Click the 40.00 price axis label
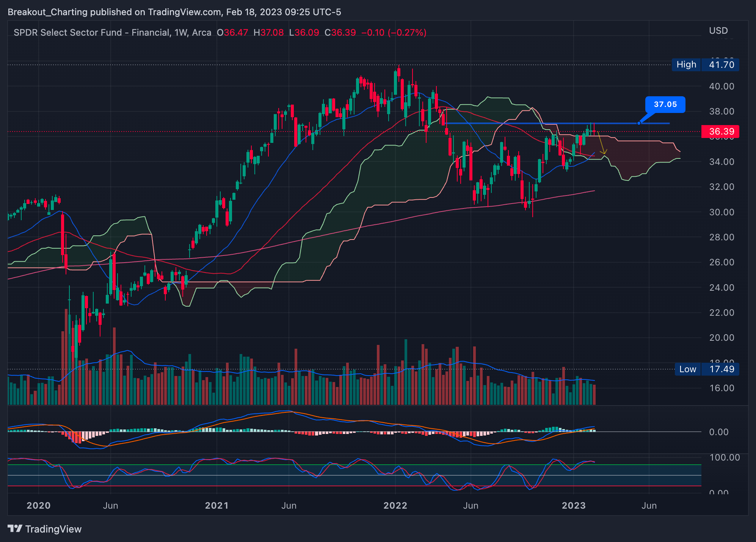 (721, 86)
